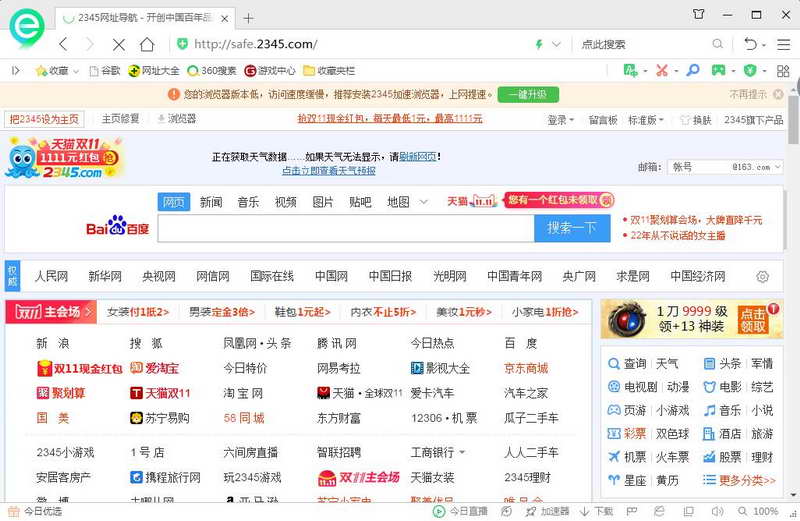Click the scissors screenshot tool icon
Viewport: 800px width, 521px height.
pos(661,70)
